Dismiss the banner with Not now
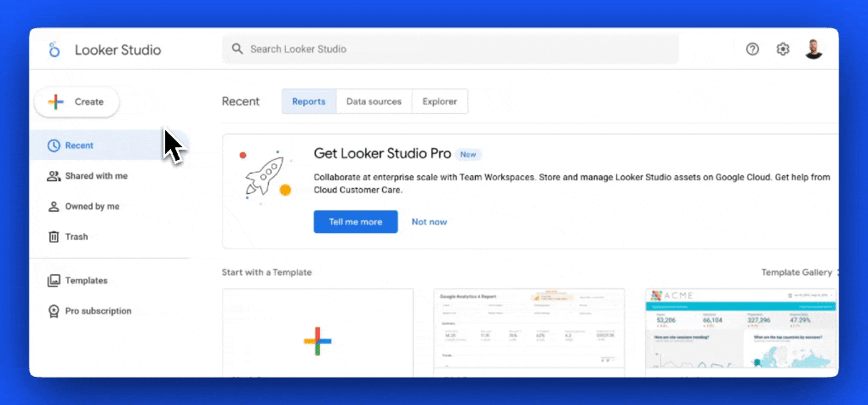 pyautogui.click(x=429, y=222)
